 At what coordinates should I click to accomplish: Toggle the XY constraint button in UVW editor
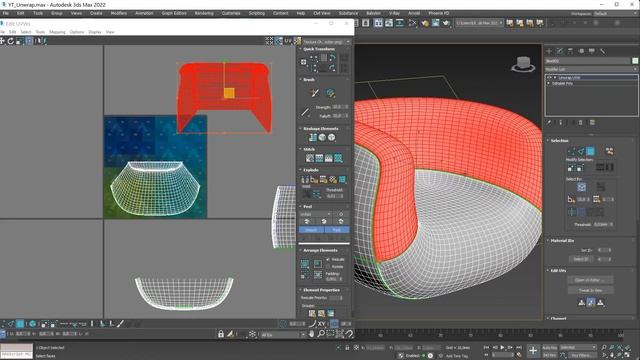322,324
